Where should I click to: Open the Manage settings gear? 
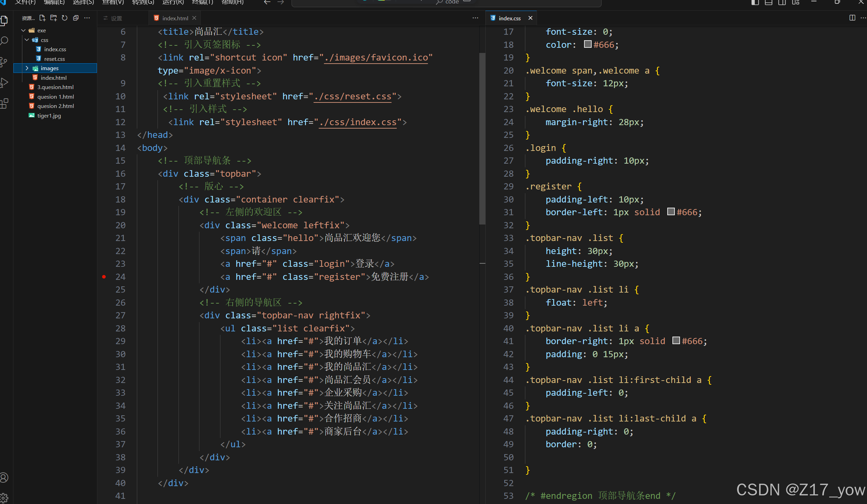4,497
